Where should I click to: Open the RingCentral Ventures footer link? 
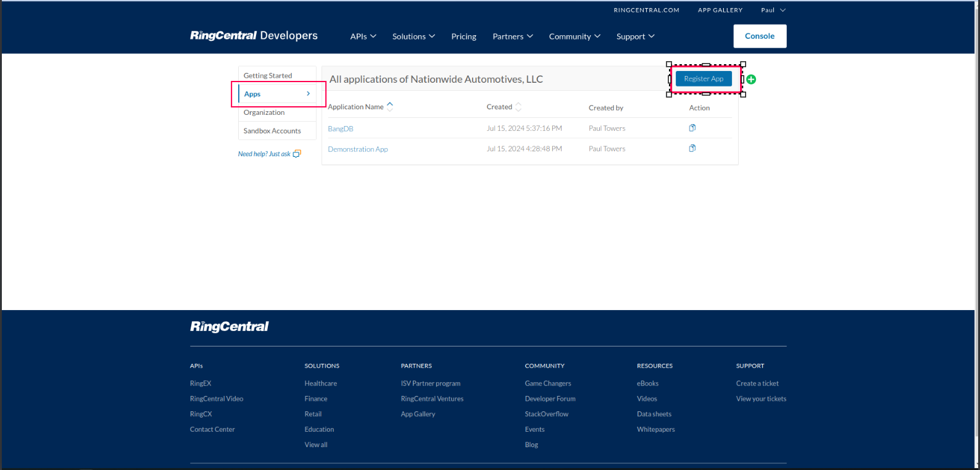[x=432, y=399]
